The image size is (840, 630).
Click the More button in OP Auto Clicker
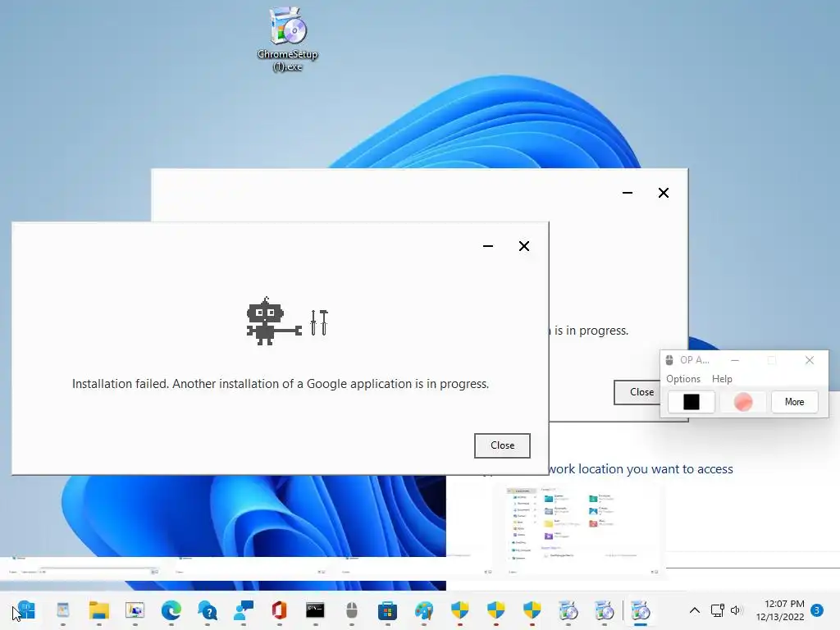794,402
